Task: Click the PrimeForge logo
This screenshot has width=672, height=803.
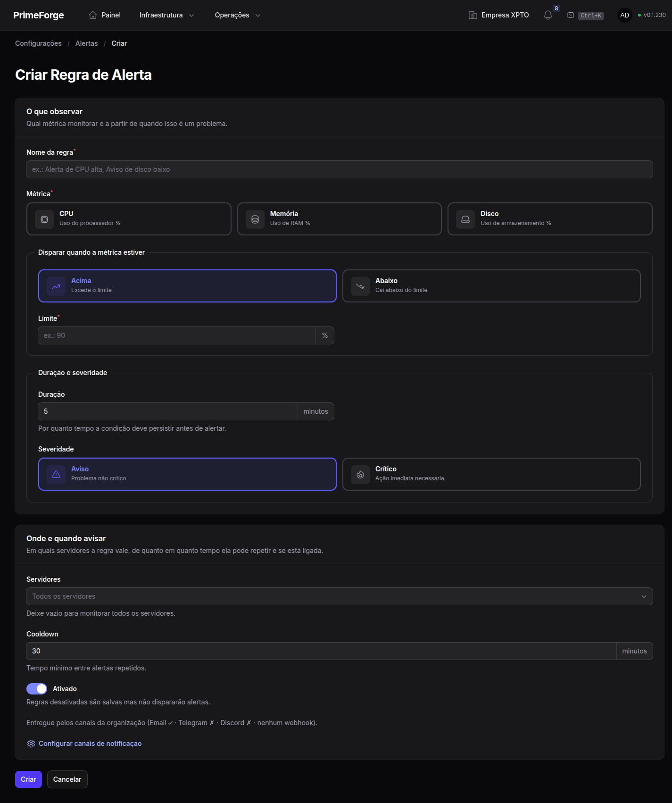Action: pyautogui.click(x=39, y=15)
